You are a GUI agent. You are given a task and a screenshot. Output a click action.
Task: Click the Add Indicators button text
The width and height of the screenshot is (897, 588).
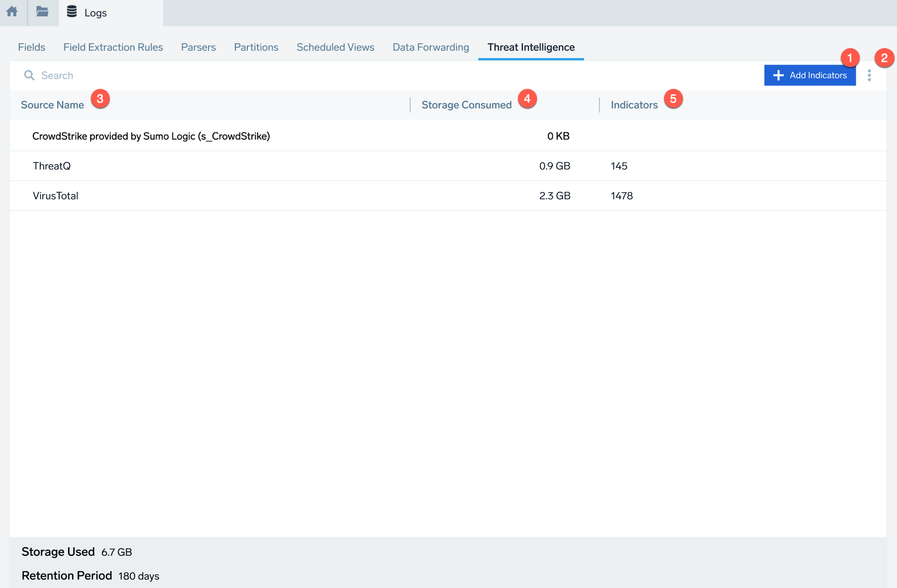818,75
